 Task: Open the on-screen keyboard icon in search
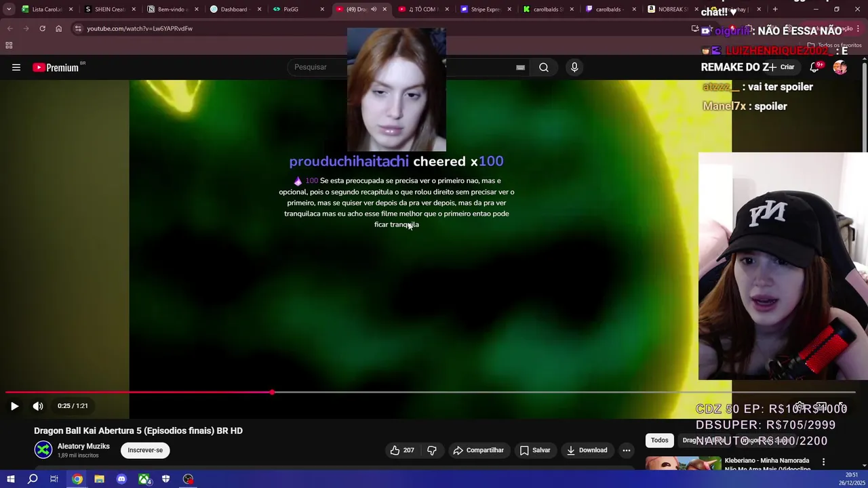point(520,67)
